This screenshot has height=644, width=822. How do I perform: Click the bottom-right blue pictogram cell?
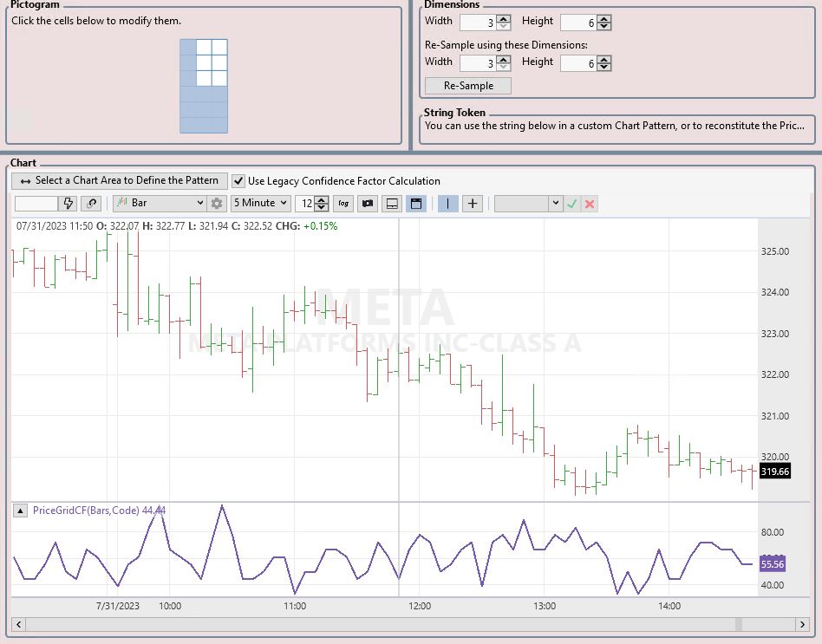(x=219, y=125)
